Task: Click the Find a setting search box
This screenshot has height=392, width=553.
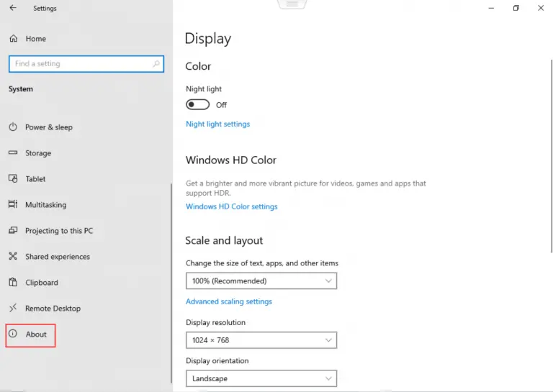Action: [x=86, y=64]
